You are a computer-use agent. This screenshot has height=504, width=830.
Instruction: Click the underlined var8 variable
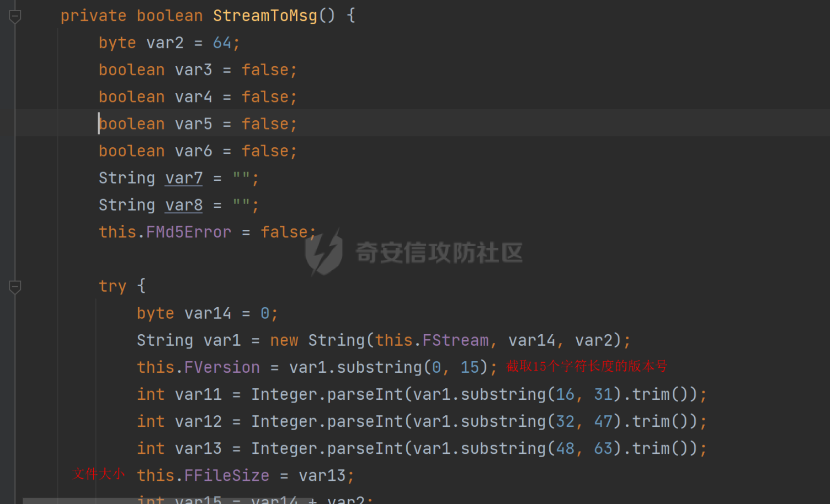[x=184, y=205]
